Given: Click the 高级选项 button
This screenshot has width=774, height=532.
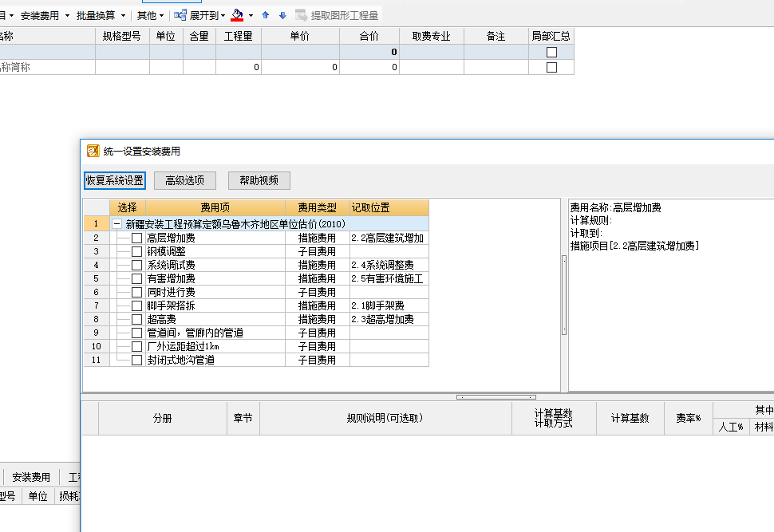Looking at the screenshot, I should pyautogui.click(x=184, y=180).
